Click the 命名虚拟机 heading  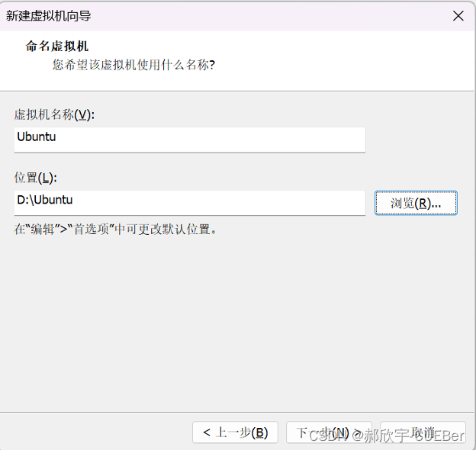(57, 46)
